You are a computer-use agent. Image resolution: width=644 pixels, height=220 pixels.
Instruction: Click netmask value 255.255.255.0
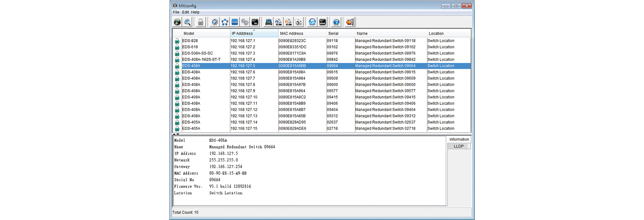click(224, 160)
